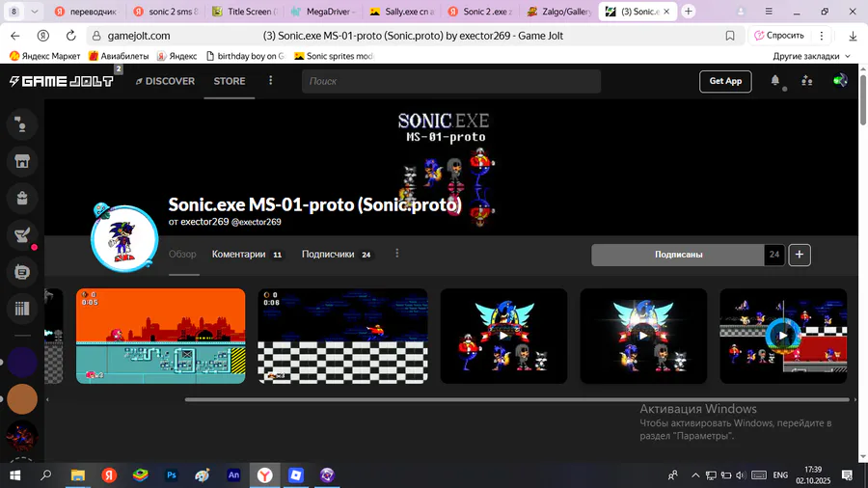The width and height of the screenshot is (868, 488).
Task: Reload the page
Action: 70,36
